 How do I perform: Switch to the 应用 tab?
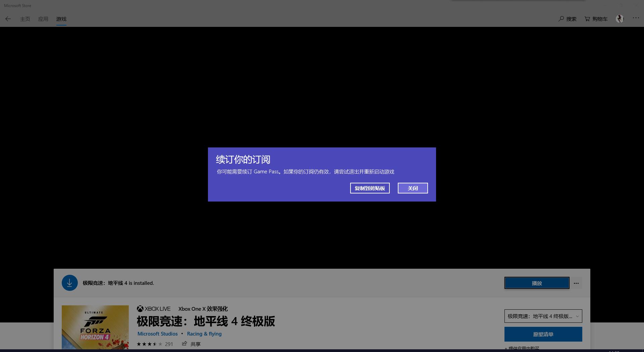(x=43, y=19)
